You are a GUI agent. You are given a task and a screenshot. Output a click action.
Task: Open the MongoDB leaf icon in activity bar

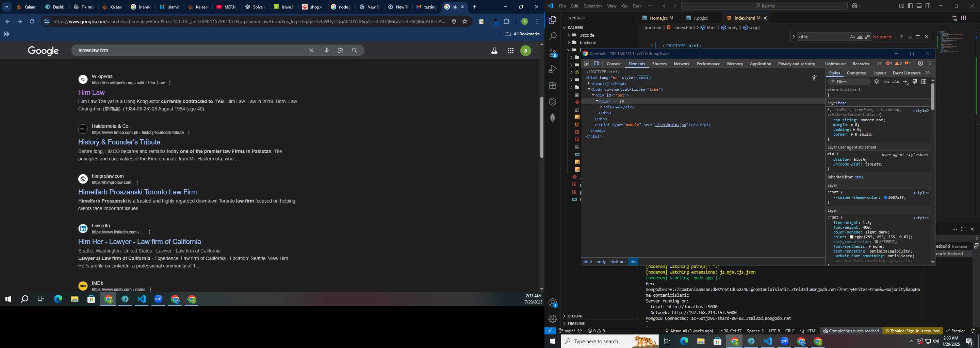point(553,118)
